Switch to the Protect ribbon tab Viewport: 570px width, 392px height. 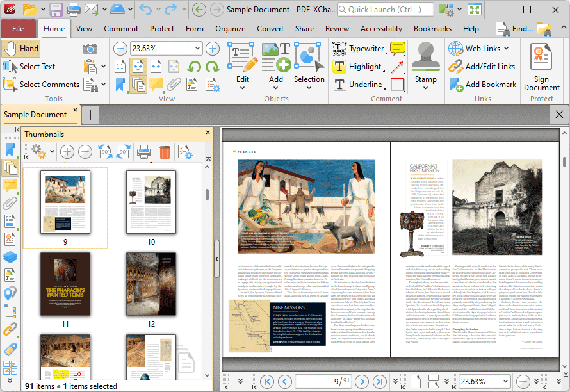162,29
